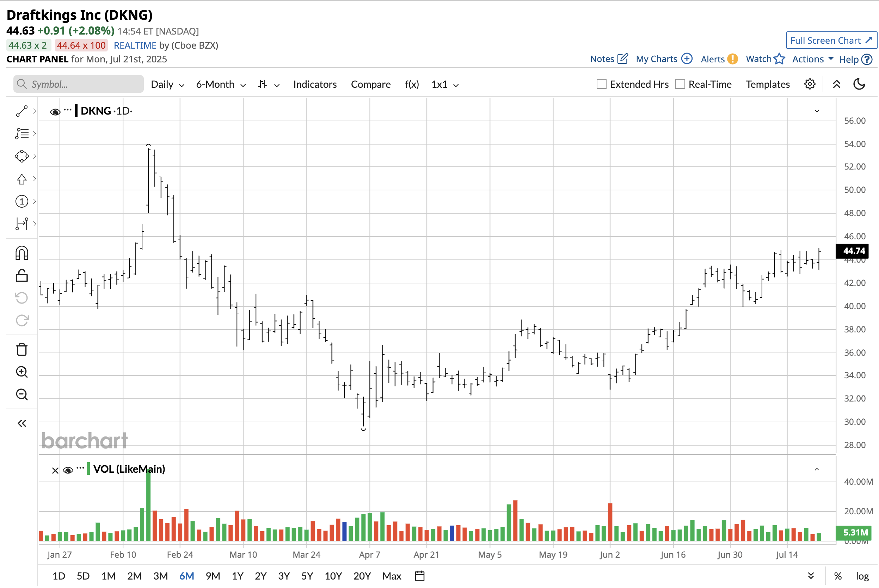Select the Max range tab
Viewport: 879px width, 588px height.
click(392, 576)
